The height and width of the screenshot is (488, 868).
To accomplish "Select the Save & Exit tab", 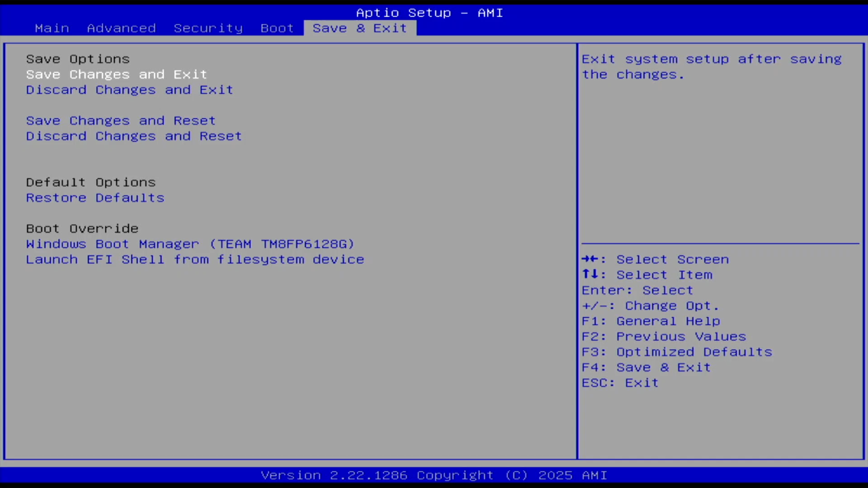I will pyautogui.click(x=359, y=28).
